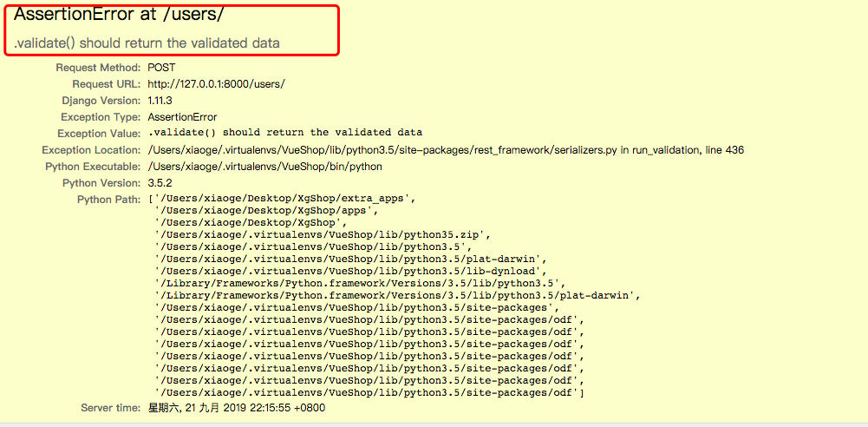The width and height of the screenshot is (868, 427).
Task: Select the VueShop/bin/python executable path
Action: [264, 166]
